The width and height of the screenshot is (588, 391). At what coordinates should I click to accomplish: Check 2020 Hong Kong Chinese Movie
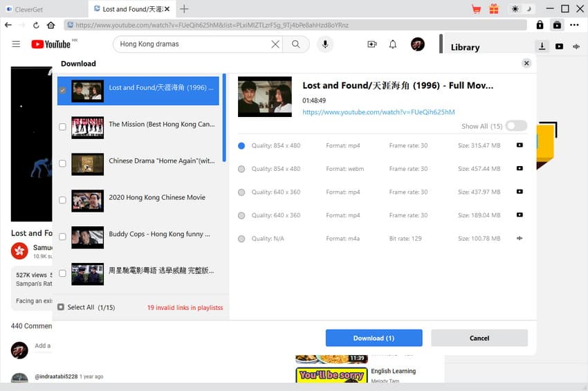[63, 200]
